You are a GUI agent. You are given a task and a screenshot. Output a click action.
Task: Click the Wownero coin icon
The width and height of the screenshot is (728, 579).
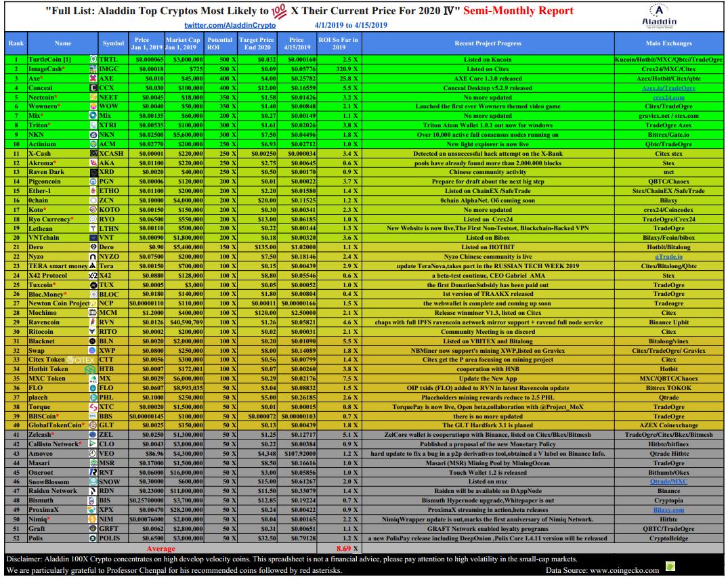[x=93, y=106]
